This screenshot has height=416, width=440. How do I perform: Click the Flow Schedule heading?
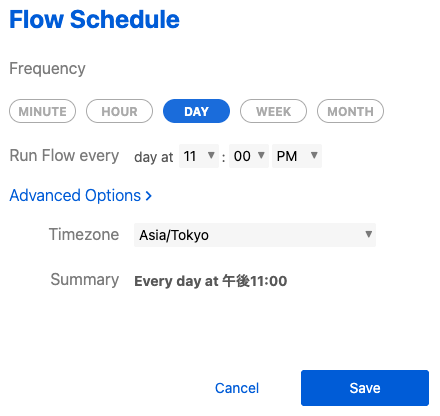94,19
